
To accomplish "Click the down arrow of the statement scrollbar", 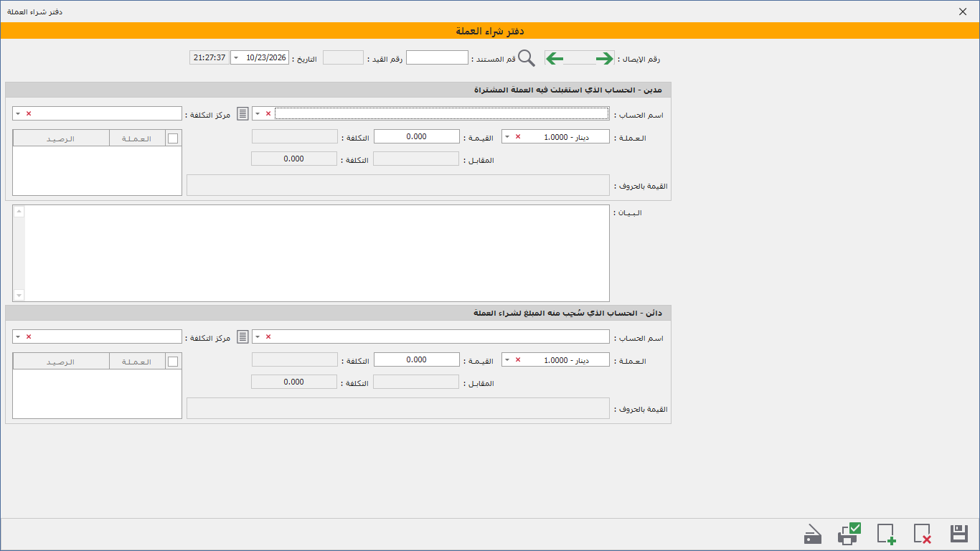I will [x=19, y=295].
